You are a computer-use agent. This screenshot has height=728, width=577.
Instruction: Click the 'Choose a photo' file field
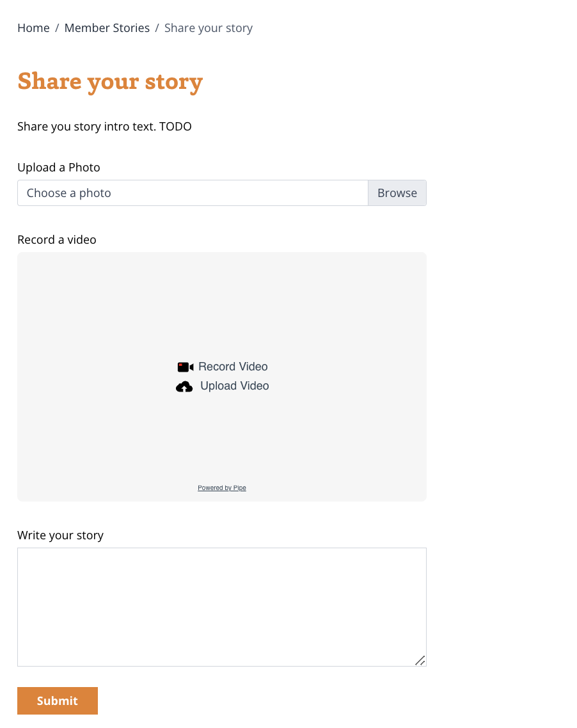pyautogui.click(x=193, y=193)
